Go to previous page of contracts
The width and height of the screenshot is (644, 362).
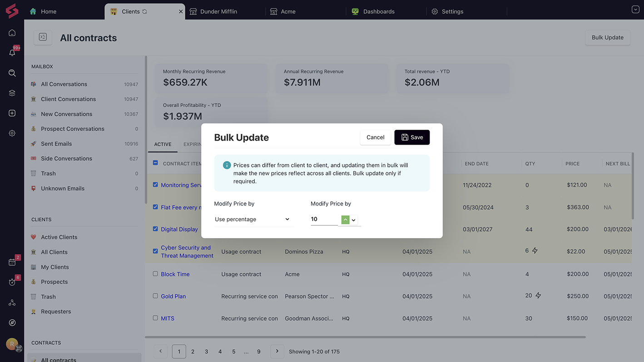pyautogui.click(x=161, y=352)
